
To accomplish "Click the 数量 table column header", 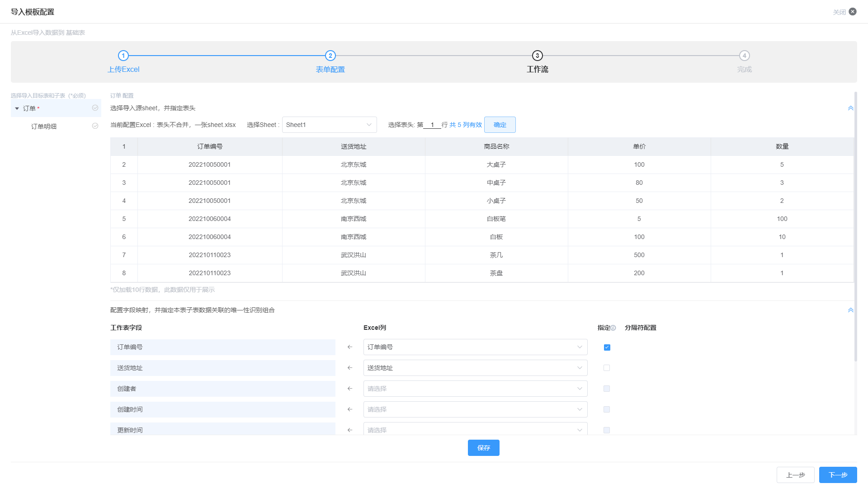I will [782, 146].
